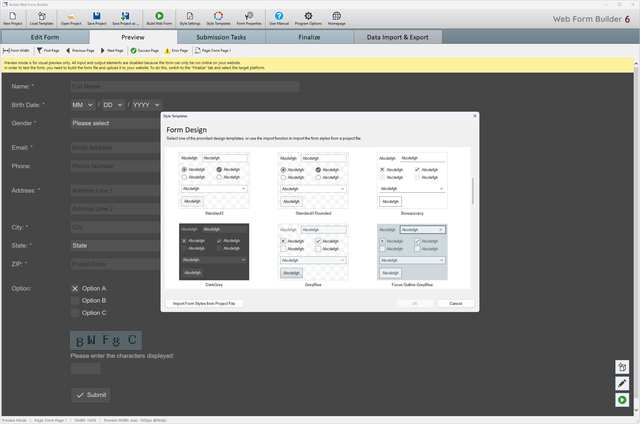Run Build Web Form
The image size is (640, 424).
pos(159,18)
